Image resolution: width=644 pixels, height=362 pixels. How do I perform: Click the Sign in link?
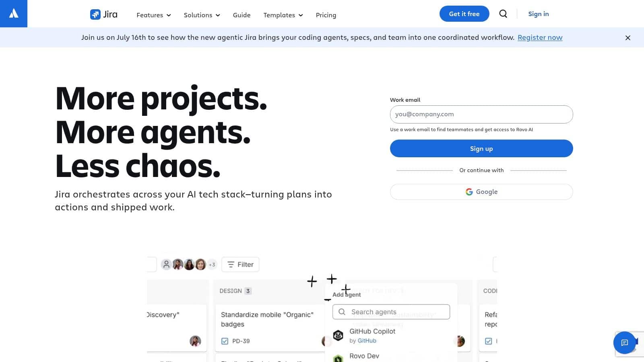(x=538, y=14)
